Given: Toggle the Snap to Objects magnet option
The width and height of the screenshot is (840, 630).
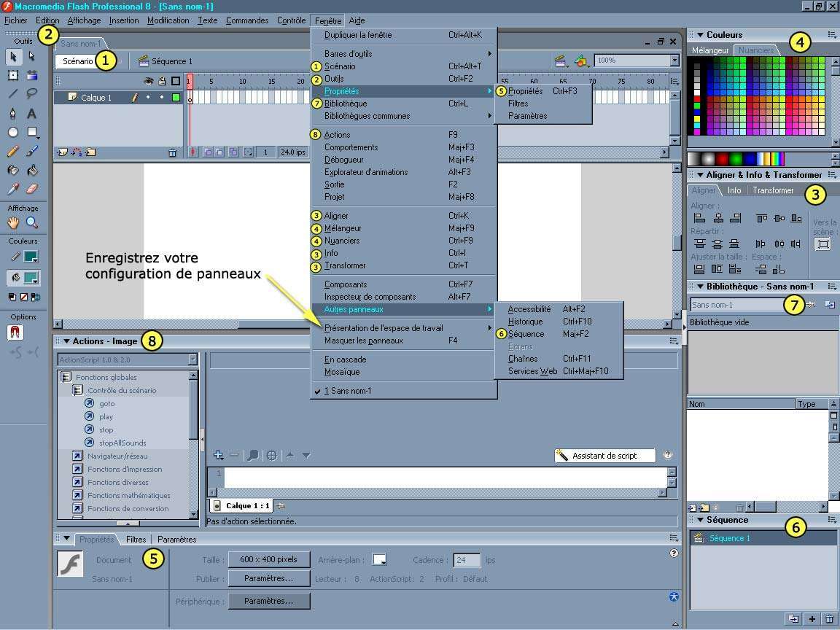Looking at the screenshot, I should pos(15,332).
